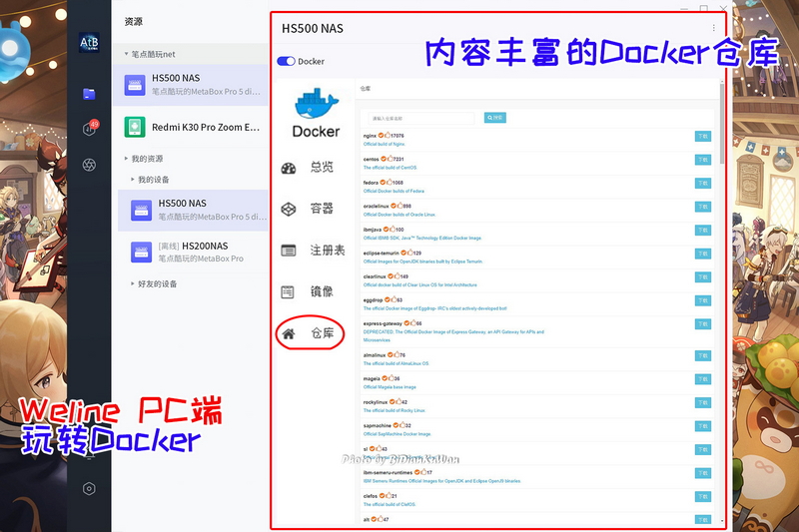This screenshot has width=799, height=532.
Task: Download the ibm-semeru-runtimes image
Action: coord(703,473)
